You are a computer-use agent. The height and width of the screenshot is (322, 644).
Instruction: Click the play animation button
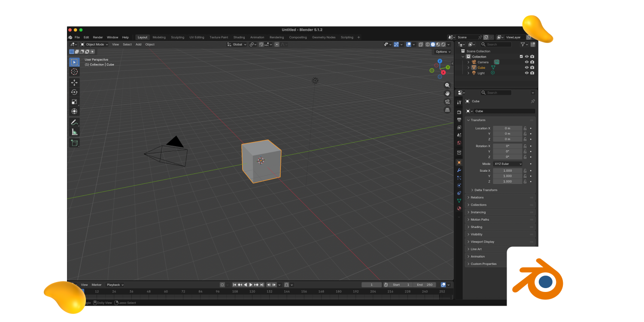coord(251,285)
